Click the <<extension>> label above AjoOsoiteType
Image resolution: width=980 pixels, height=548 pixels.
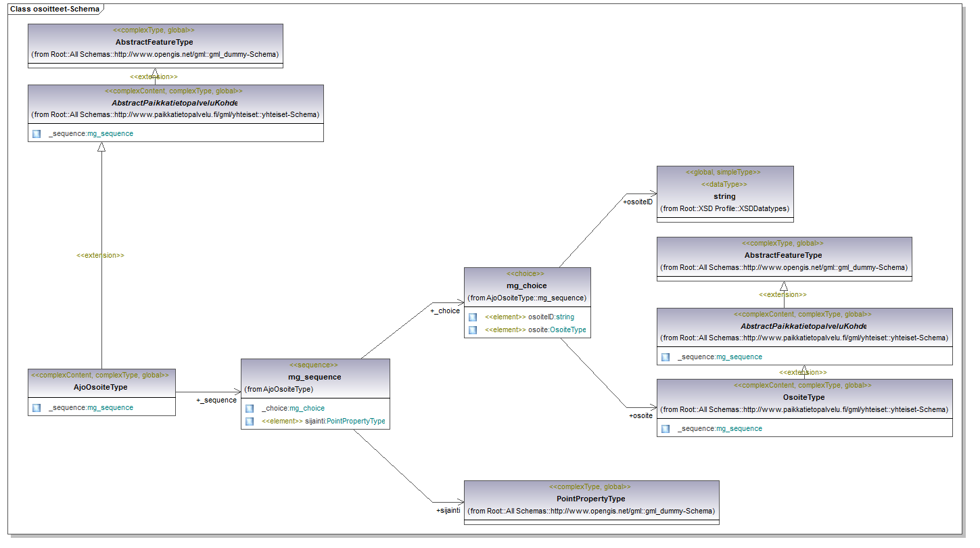[101, 256]
